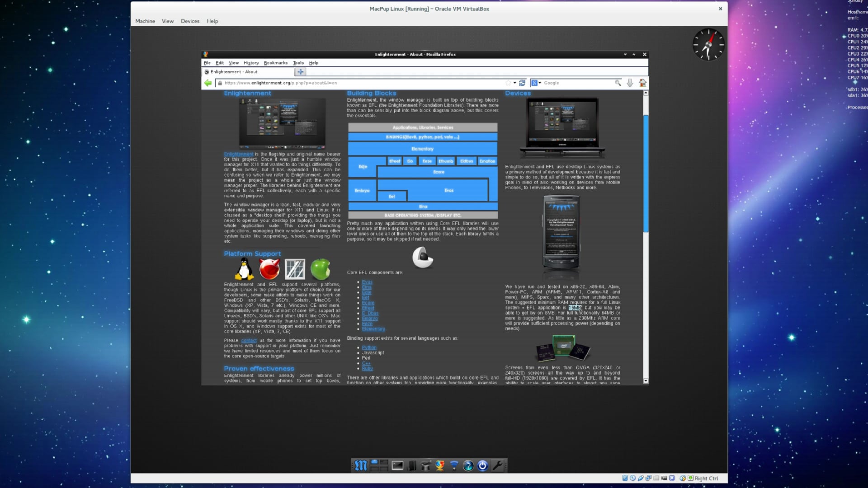This screenshot has width=868, height=488.
Task: Click the Enlightenment desktop screenshot thumbnail
Action: pyautogui.click(x=282, y=123)
